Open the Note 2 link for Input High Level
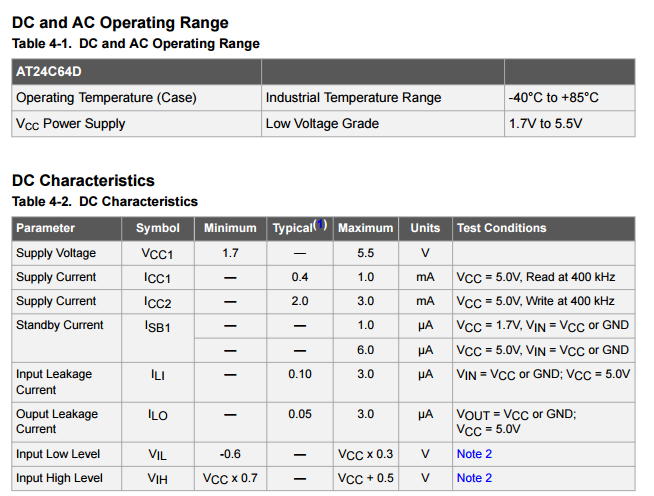Screen dimensions: 654x496 tap(474, 478)
